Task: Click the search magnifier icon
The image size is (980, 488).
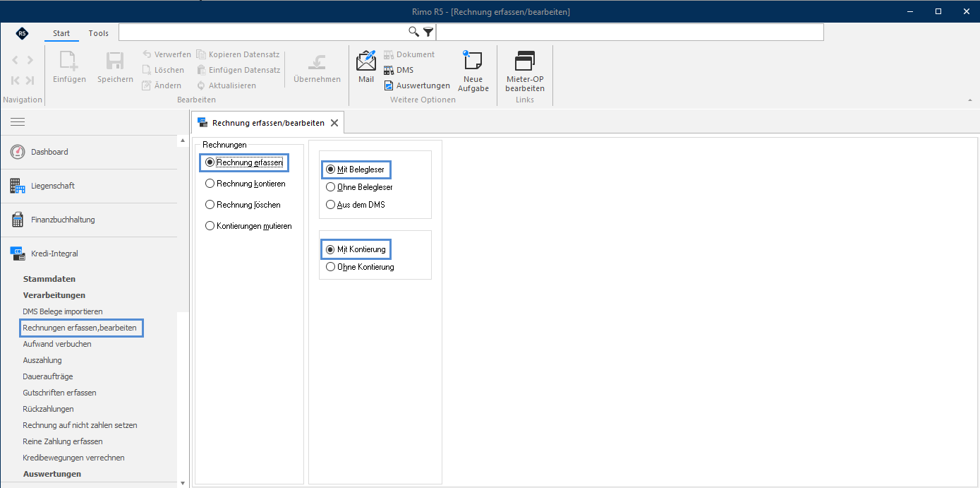Action: [x=414, y=32]
